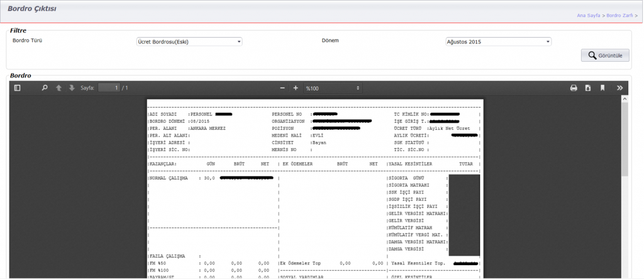The width and height of the screenshot is (644, 279).
Task: Open the Dönem dropdown showing Ağustos 2015
Action: click(497, 42)
